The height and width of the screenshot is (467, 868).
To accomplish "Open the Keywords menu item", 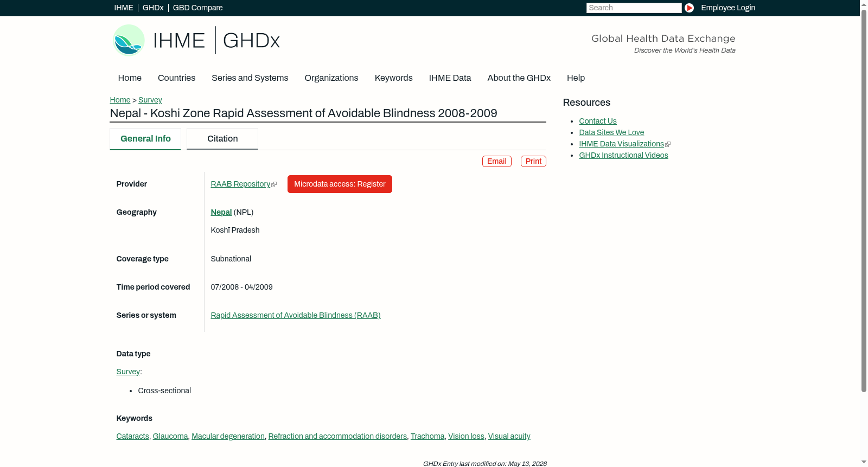I will point(394,78).
